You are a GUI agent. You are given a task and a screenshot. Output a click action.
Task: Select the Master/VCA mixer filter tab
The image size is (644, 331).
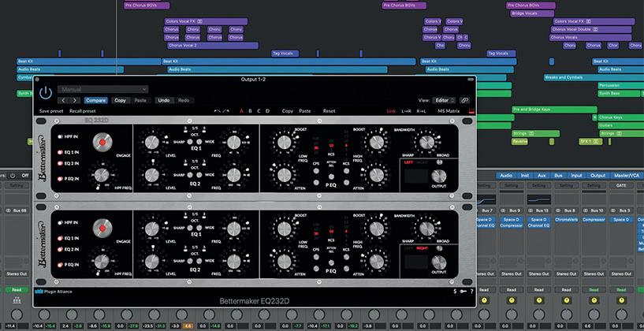[x=626, y=176]
